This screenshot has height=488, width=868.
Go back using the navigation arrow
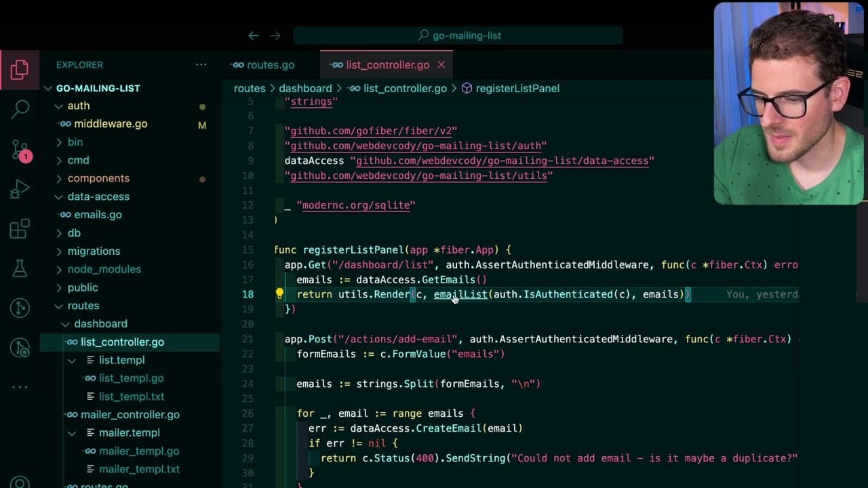254,35
